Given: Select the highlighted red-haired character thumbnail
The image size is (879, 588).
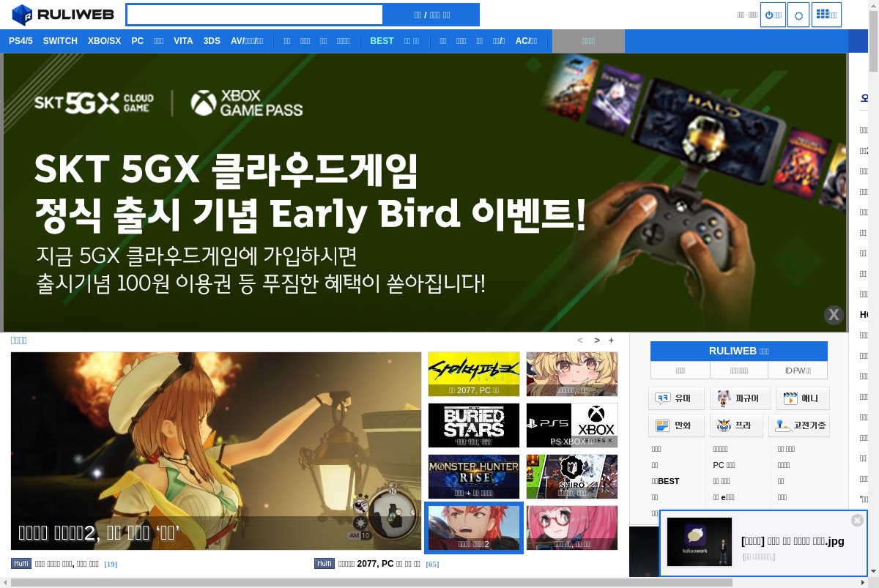Looking at the screenshot, I should [x=474, y=528].
